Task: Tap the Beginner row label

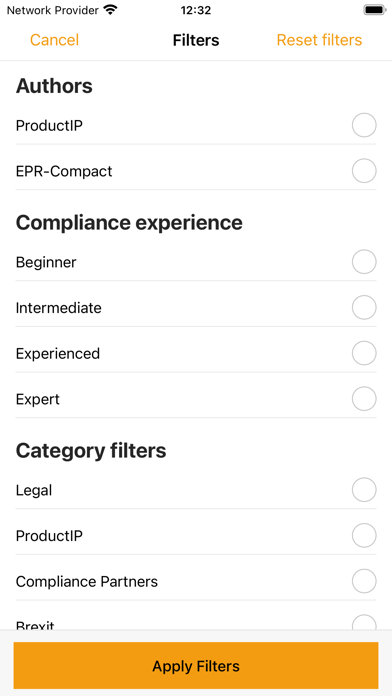Action: tap(46, 262)
